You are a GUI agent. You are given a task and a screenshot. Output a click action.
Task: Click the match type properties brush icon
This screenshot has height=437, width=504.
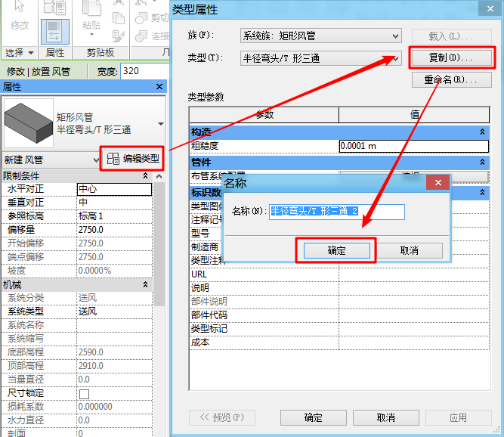[119, 36]
